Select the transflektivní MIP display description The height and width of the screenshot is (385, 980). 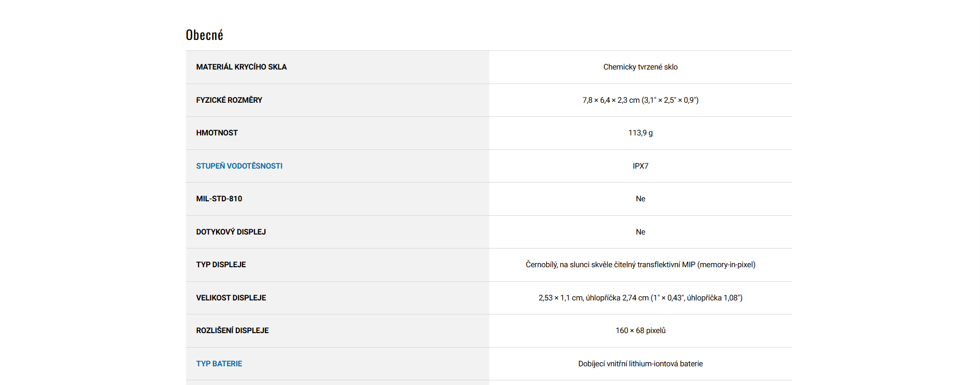point(640,265)
